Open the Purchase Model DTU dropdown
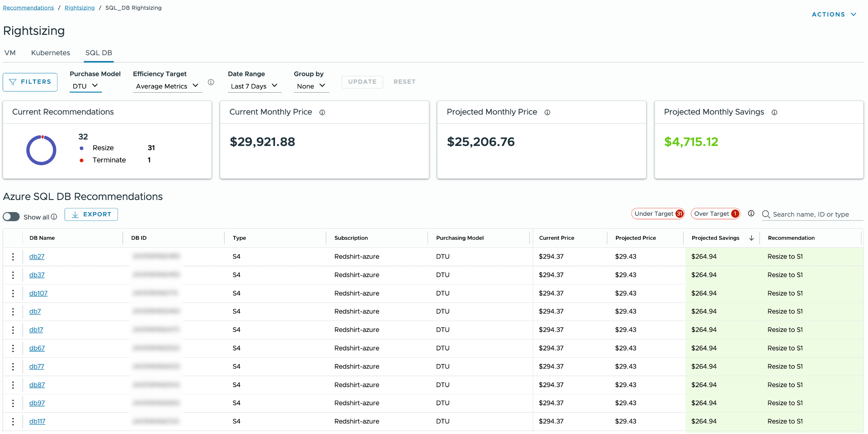868x434 pixels. (x=85, y=86)
